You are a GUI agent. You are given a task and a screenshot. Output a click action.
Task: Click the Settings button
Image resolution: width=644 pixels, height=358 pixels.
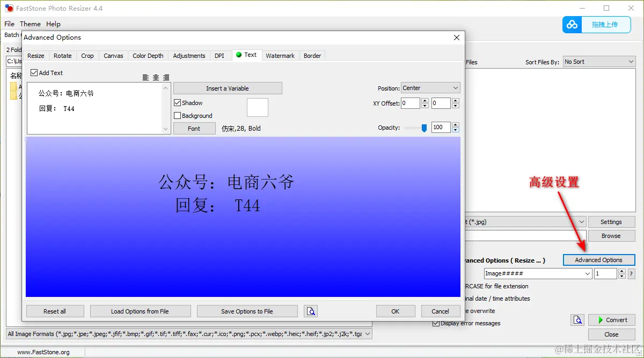pyautogui.click(x=611, y=222)
